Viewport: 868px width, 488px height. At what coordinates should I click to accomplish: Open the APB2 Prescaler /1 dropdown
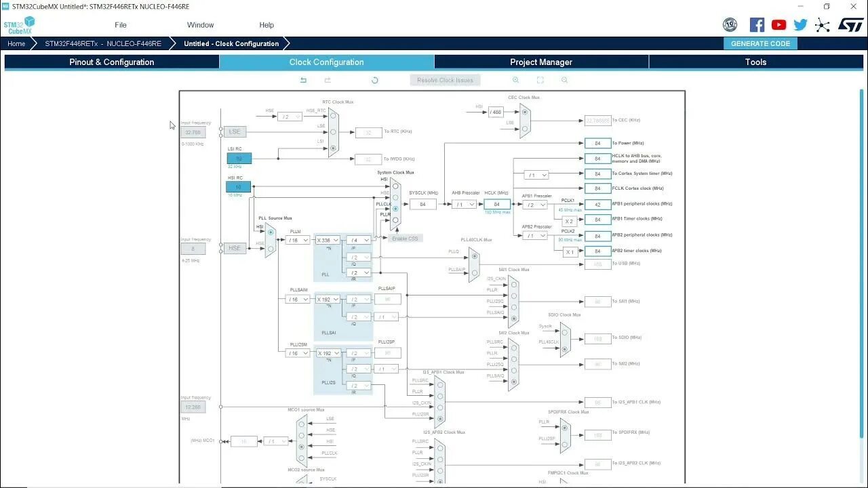[x=534, y=235]
